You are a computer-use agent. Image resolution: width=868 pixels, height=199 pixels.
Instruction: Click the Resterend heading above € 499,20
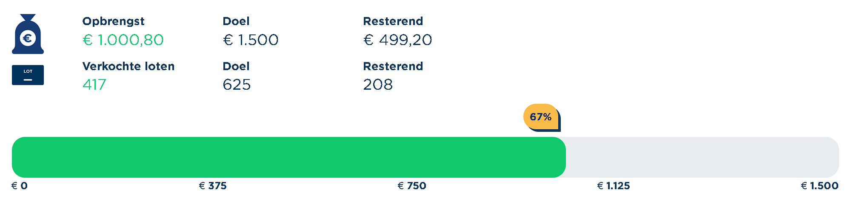[x=393, y=21]
